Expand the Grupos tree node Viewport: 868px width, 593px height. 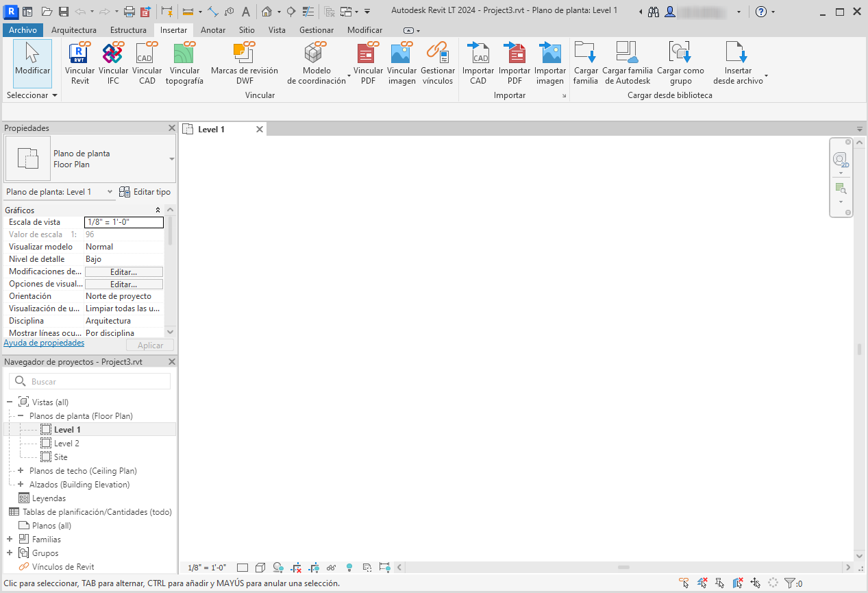10,553
